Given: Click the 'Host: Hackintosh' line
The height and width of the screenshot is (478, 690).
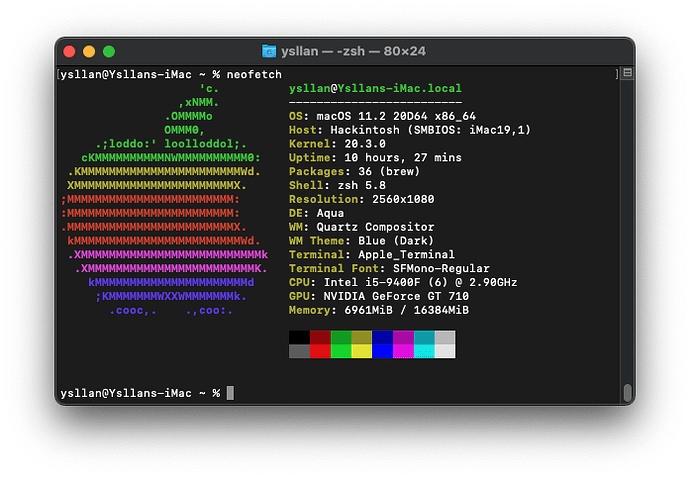Looking at the screenshot, I should pyautogui.click(x=410, y=130).
